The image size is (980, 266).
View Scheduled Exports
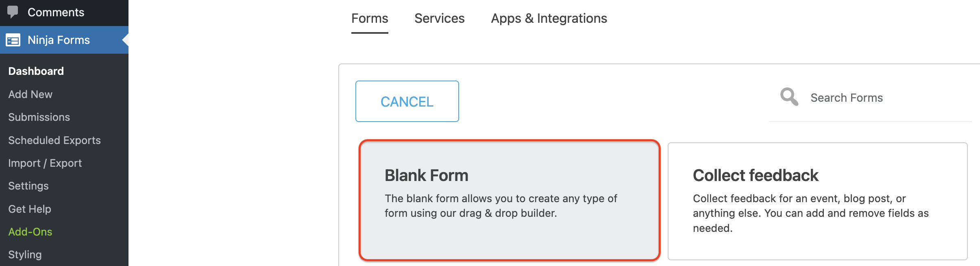point(54,140)
